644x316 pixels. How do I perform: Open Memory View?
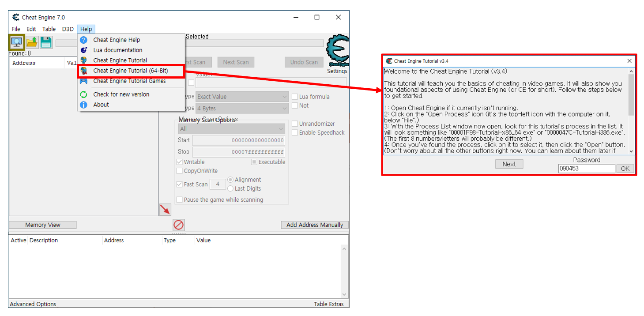click(x=42, y=225)
